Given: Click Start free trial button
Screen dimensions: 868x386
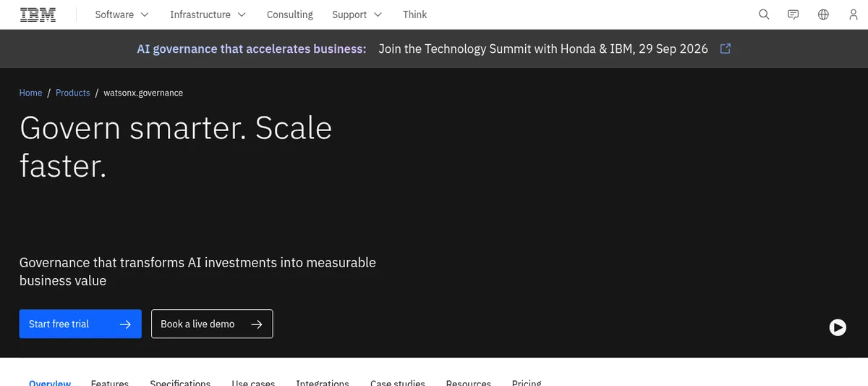Looking at the screenshot, I should tap(80, 324).
